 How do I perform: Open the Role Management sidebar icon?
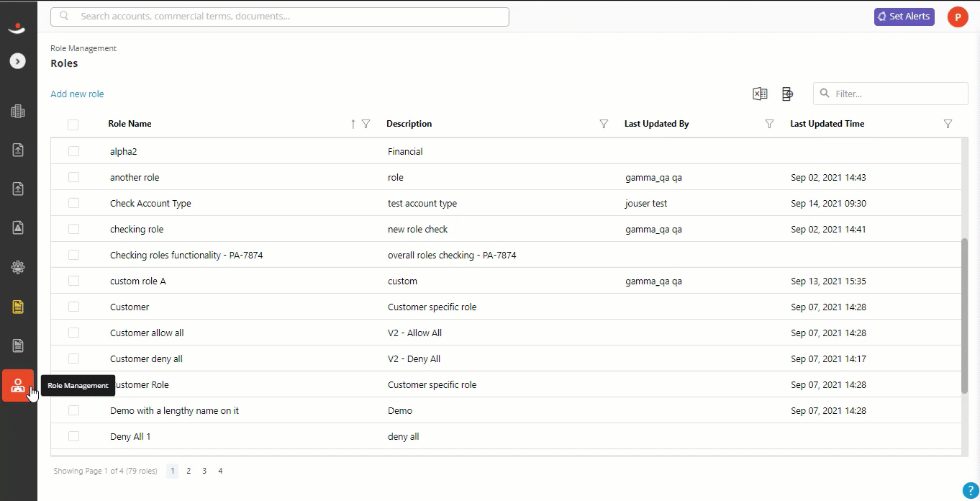(18, 385)
